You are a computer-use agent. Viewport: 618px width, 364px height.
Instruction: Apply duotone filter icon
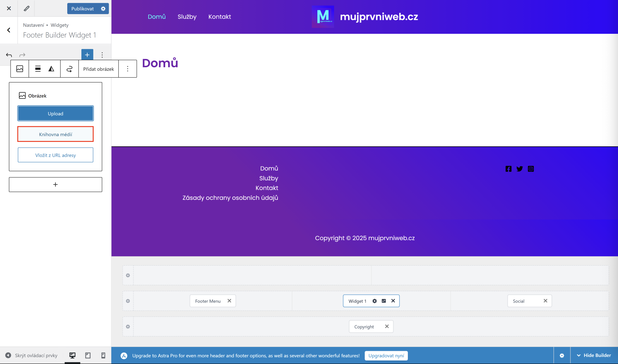51,69
